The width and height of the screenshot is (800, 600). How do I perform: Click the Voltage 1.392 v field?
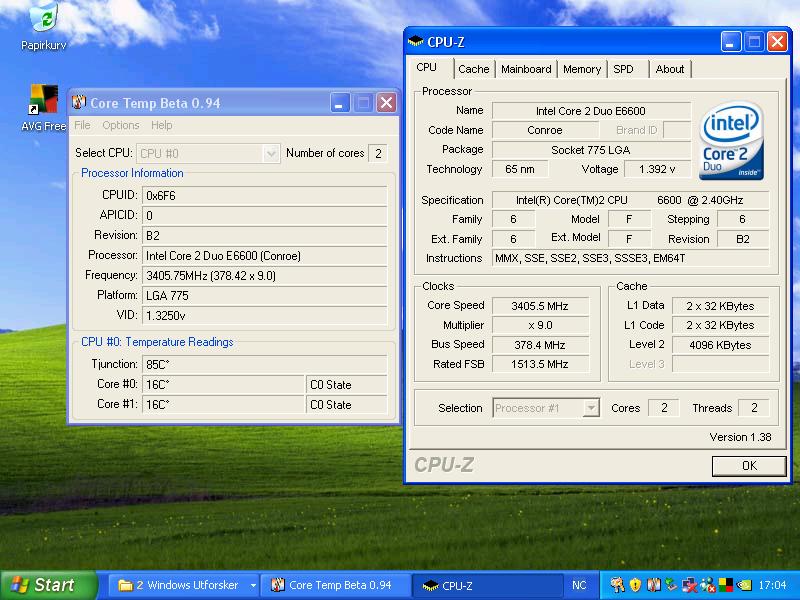(658, 169)
